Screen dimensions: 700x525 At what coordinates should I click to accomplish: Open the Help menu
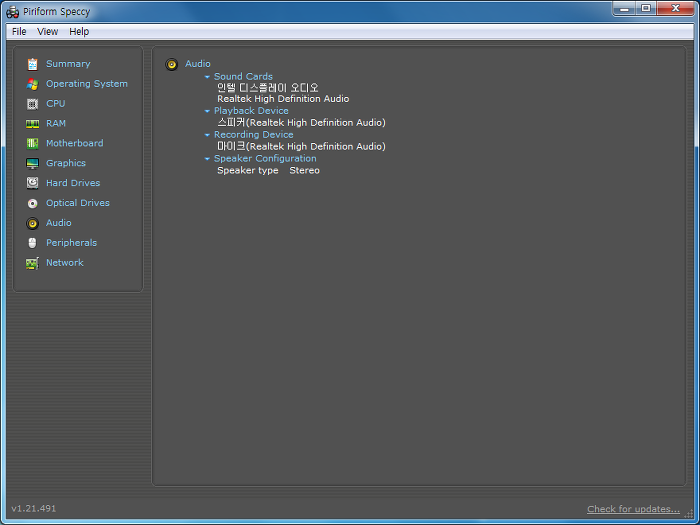click(x=79, y=32)
